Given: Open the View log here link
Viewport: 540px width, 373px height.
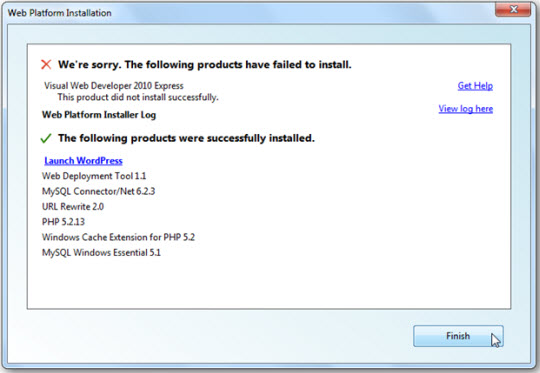Looking at the screenshot, I should pyautogui.click(x=466, y=109).
